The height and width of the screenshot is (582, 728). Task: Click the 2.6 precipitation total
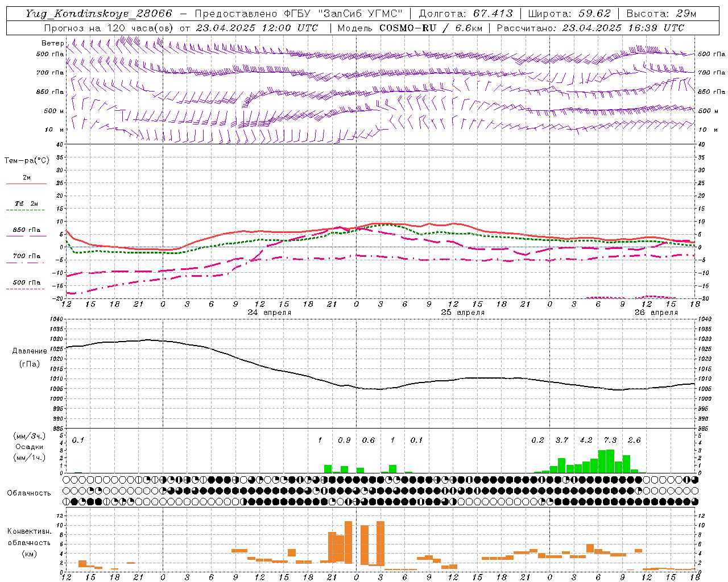(x=634, y=440)
